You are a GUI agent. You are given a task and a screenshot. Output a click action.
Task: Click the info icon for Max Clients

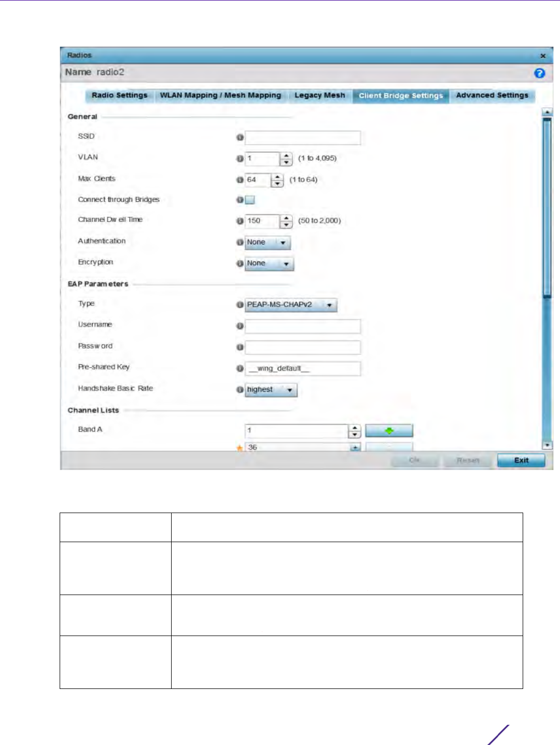[240, 180]
